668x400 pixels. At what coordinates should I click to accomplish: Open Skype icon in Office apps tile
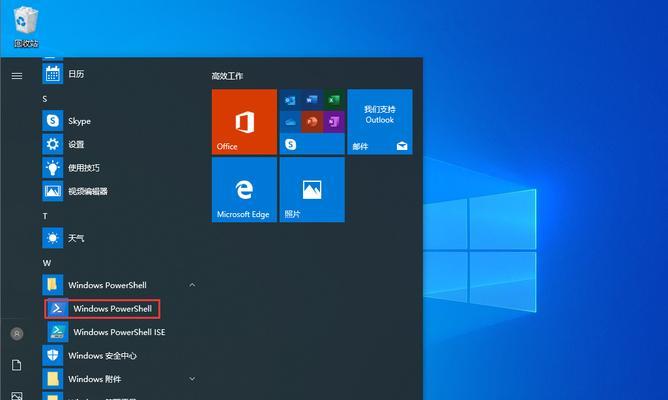(x=291, y=144)
